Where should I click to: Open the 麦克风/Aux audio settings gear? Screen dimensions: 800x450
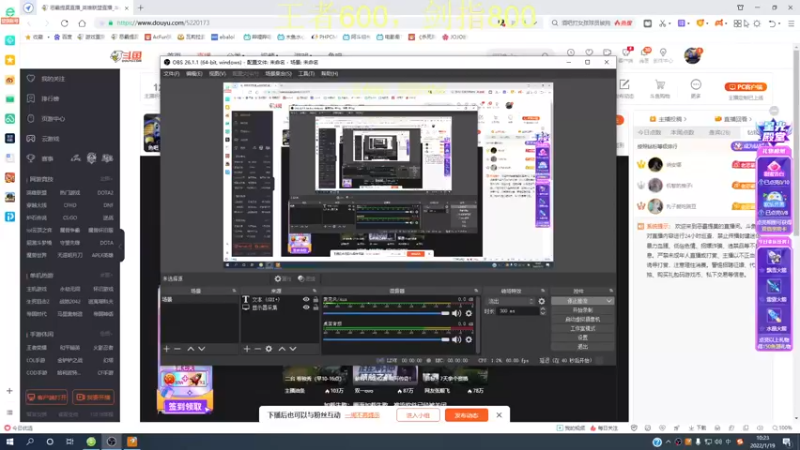pyautogui.click(x=468, y=313)
